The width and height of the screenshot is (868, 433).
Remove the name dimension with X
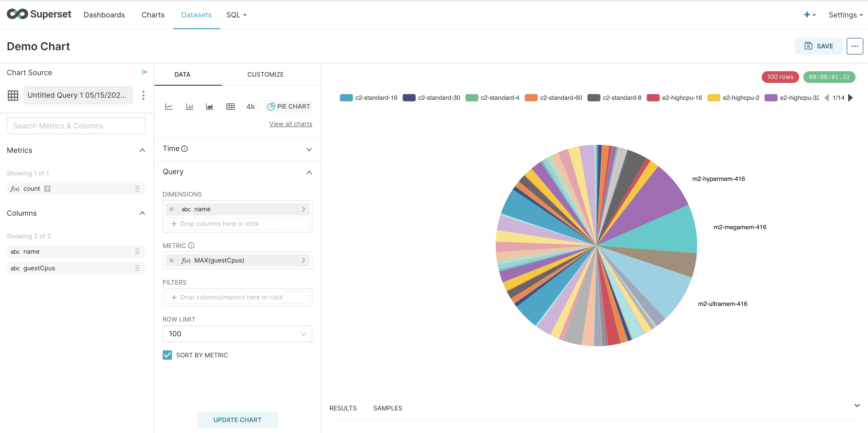[172, 209]
